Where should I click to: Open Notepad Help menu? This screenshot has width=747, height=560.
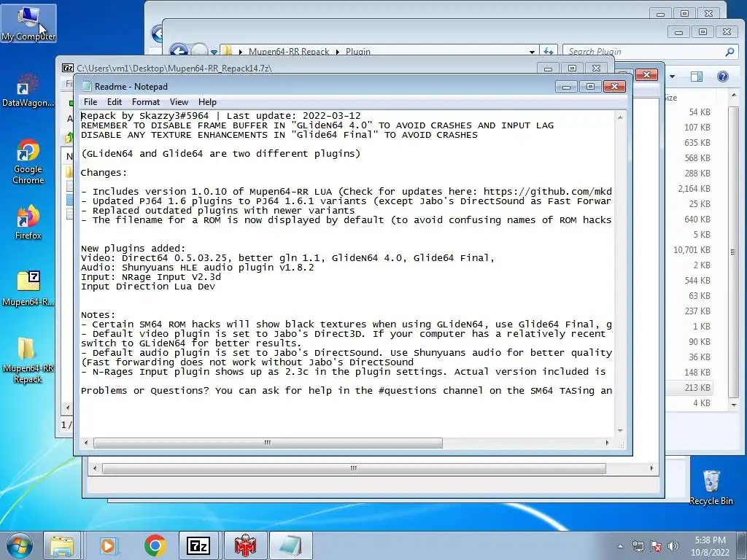pos(207,102)
